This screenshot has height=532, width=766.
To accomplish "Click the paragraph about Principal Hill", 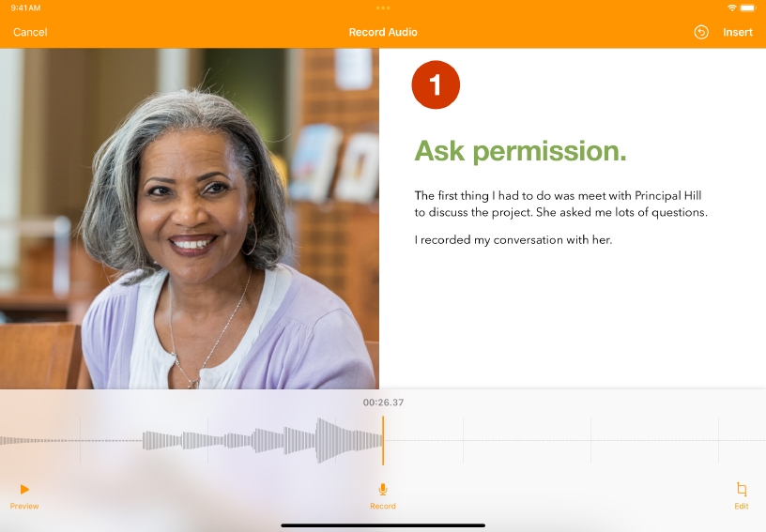I will coord(560,204).
